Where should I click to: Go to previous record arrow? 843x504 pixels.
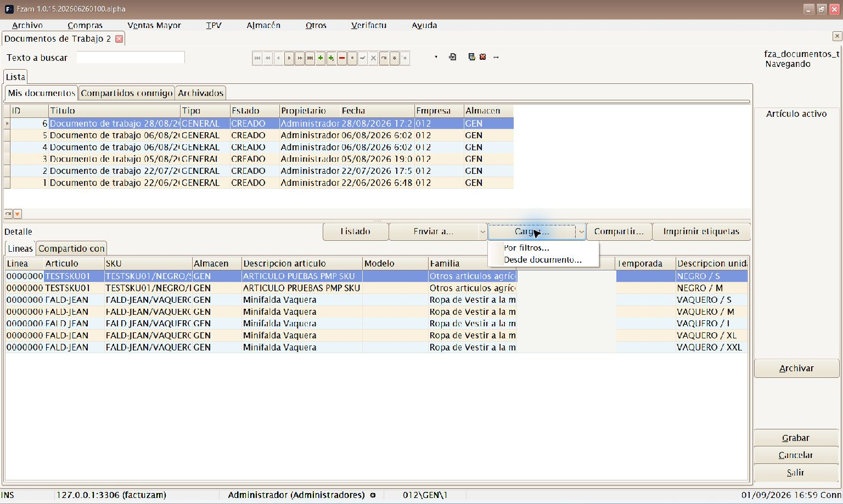[278, 58]
